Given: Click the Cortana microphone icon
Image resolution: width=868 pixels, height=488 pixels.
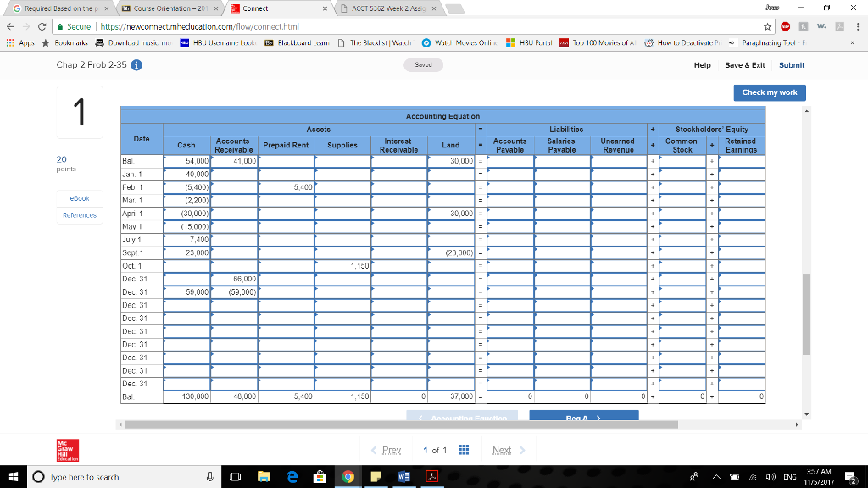Looking at the screenshot, I should 210,476.
